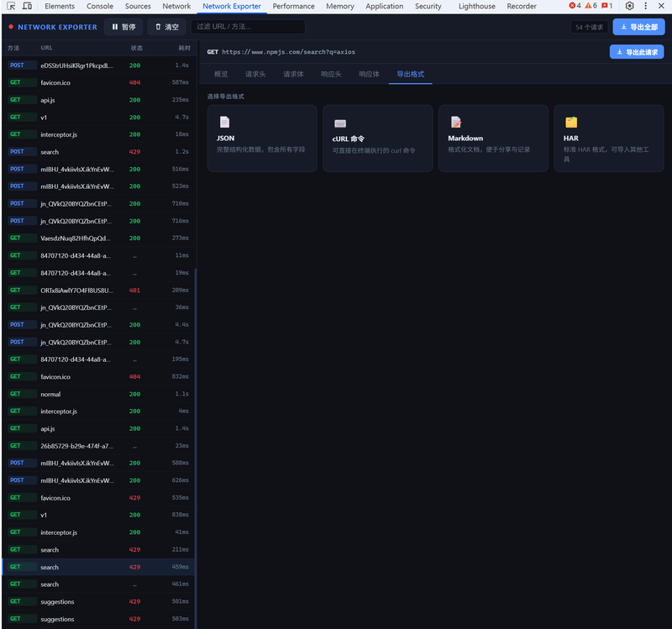672x629 pixels.
Task: Select the eDSStrUHsiKRgr1PkcpdL POST request row
Action: (98, 66)
